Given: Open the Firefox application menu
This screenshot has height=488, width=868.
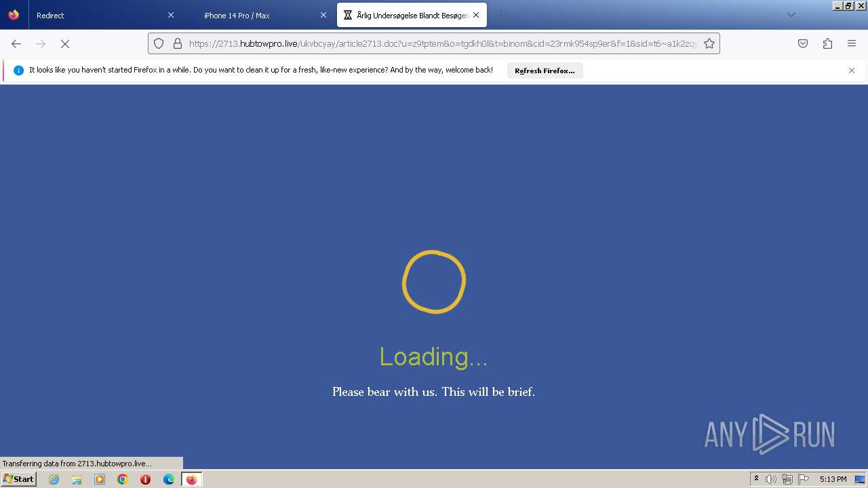Looking at the screenshot, I should pos(852,43).
